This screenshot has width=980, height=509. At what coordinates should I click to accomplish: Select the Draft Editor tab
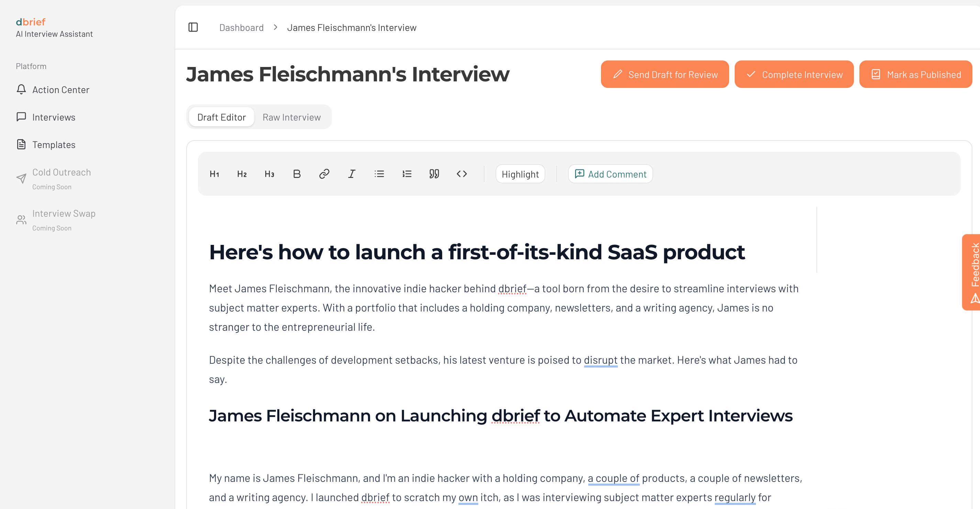click(221, 117)
